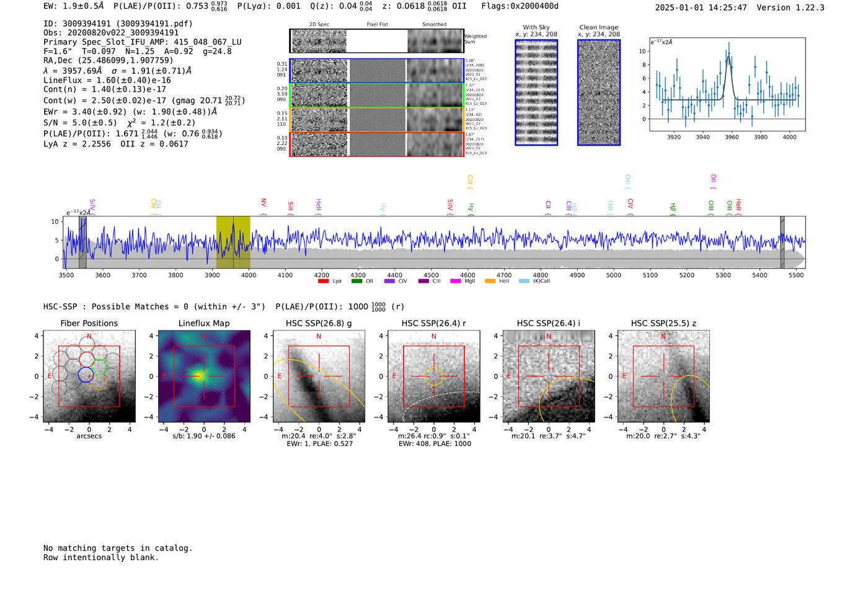Pick the orange HeII legend swatch
Viewport: 868px width, 591px height.
point(490,281)
